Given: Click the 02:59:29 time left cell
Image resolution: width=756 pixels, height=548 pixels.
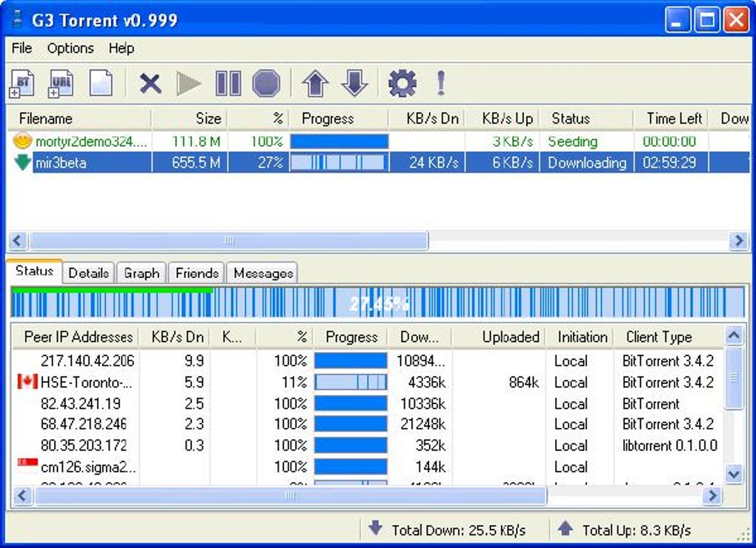Looking at the screenshot, I should [669, 162].
